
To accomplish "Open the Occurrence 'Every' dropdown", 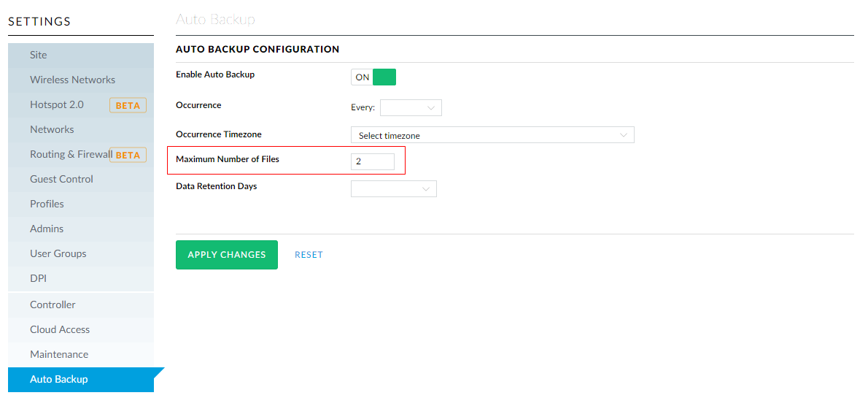I will 411,108.
